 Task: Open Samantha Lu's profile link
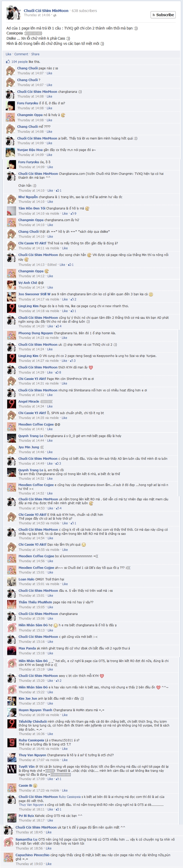coord(26,839)
